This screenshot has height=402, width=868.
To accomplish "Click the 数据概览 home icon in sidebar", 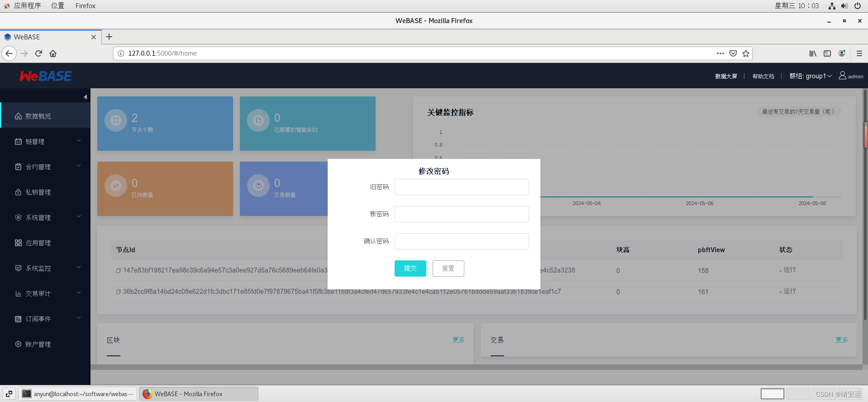I will (x=18, y=116).
